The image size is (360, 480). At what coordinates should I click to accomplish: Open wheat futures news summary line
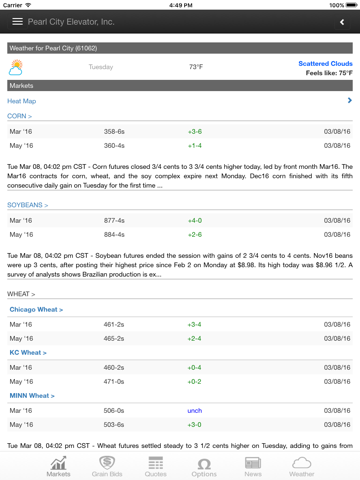pyautogui.click(x=180, y=446)
